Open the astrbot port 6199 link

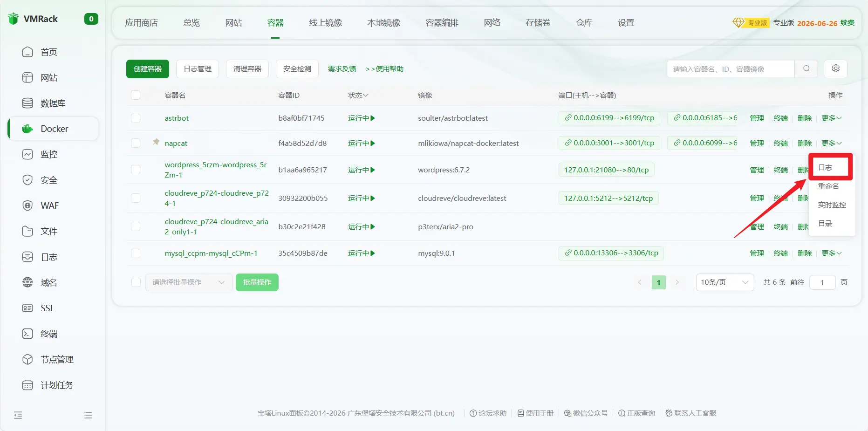click(x=609, y=118)
